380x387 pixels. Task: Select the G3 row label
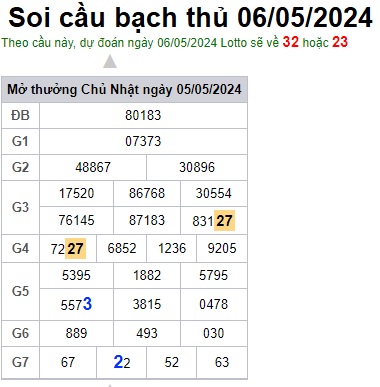[x=20, y=207]
